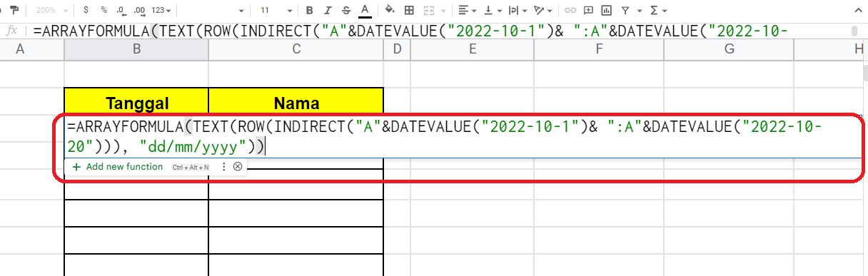Open horizontal align dropdown

click(468, 11)
